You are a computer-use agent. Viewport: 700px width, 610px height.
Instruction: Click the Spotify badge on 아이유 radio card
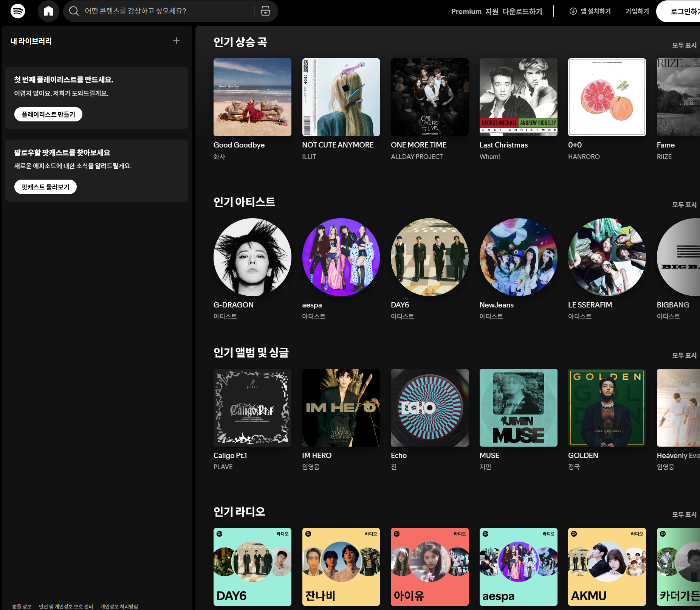pos(397,534)
